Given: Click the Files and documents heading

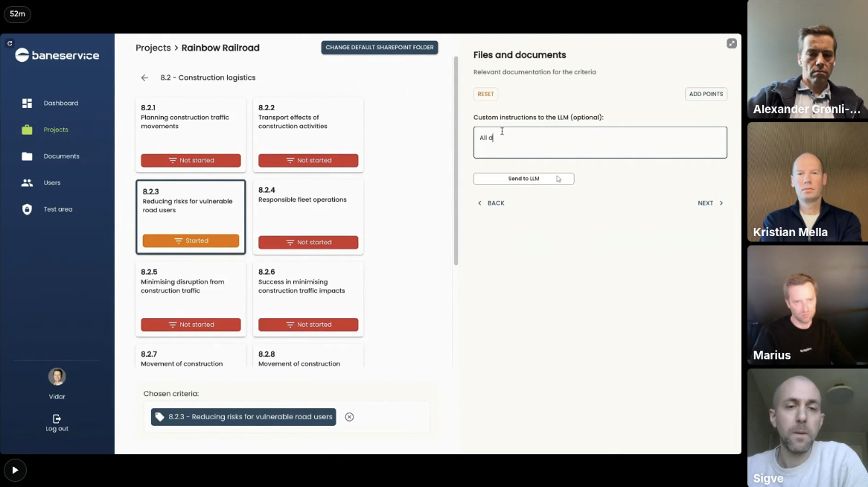Looking at the screenshot, I should click(x=520, y=55).
